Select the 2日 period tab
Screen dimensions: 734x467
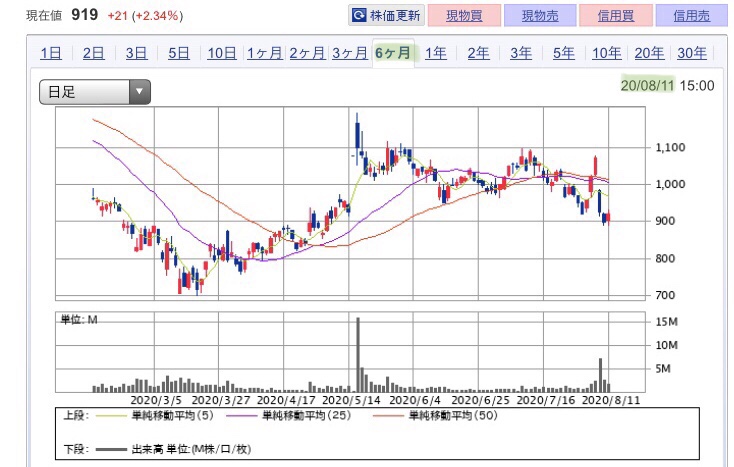coord(94,54)
